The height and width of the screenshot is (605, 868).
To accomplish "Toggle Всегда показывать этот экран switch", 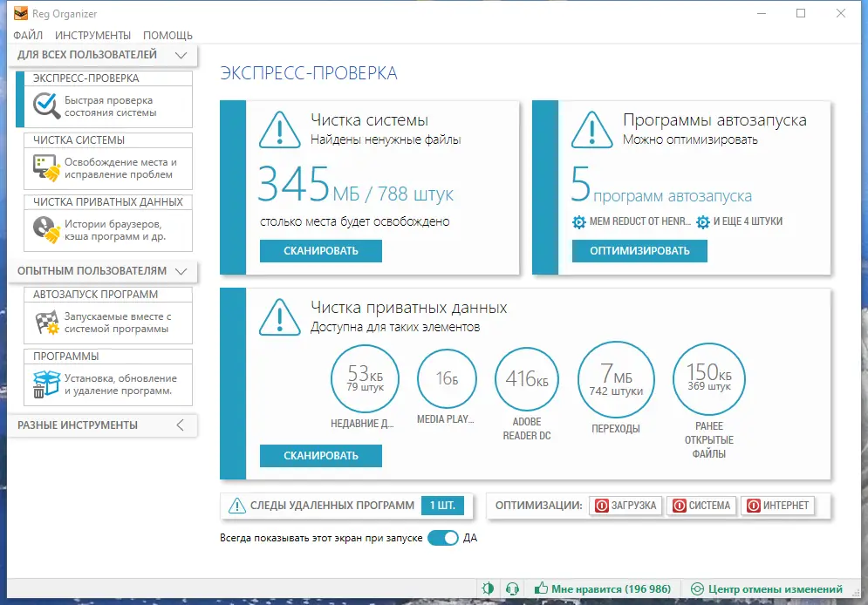I will (x=443, y=538).
